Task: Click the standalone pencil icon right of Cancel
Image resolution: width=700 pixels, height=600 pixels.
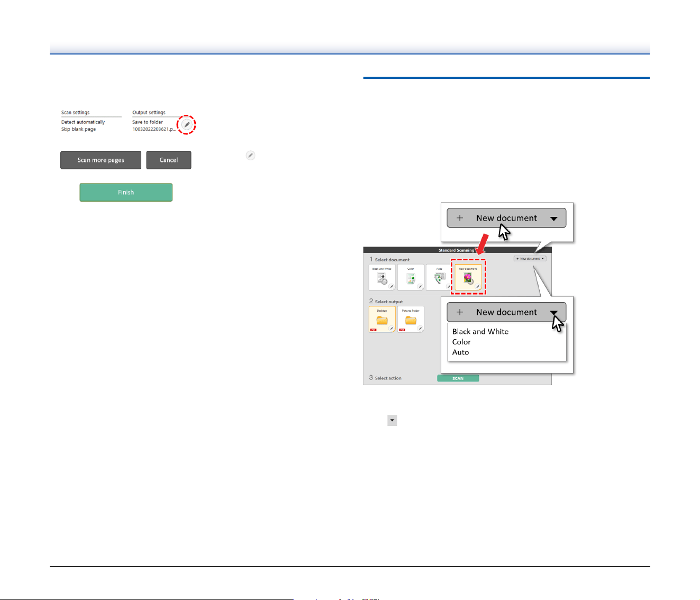Action: click(251, 156)
